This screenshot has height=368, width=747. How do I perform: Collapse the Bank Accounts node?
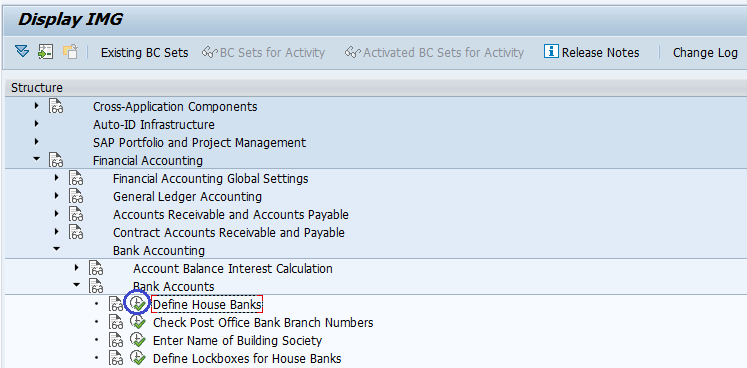pyautogui.click(x=77, y=285)
